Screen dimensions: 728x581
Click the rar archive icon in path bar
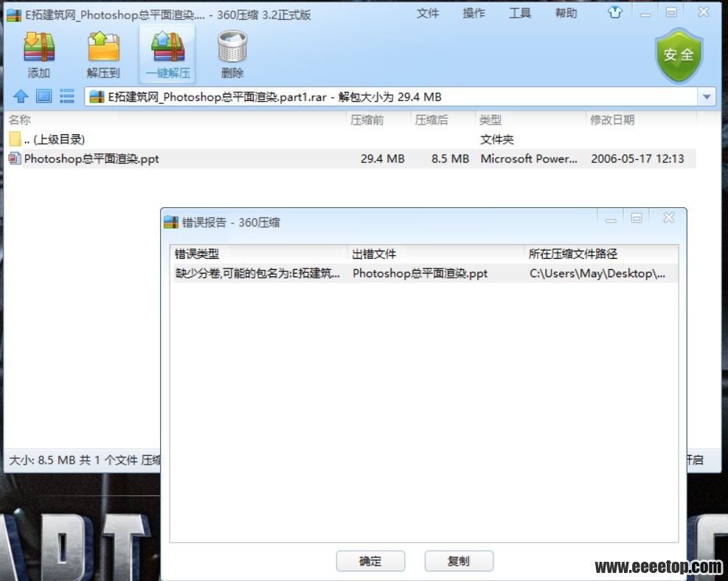coord(97,97)
